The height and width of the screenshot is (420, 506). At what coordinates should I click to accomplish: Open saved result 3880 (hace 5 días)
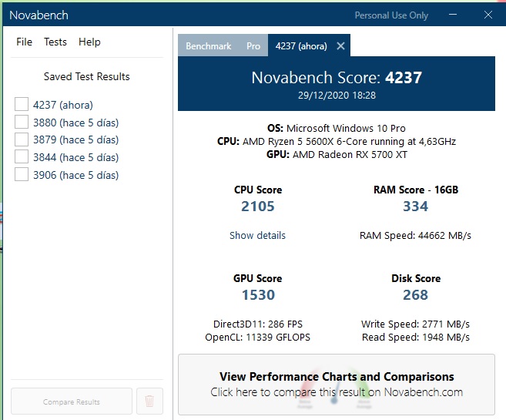click(x=75, y=123)
